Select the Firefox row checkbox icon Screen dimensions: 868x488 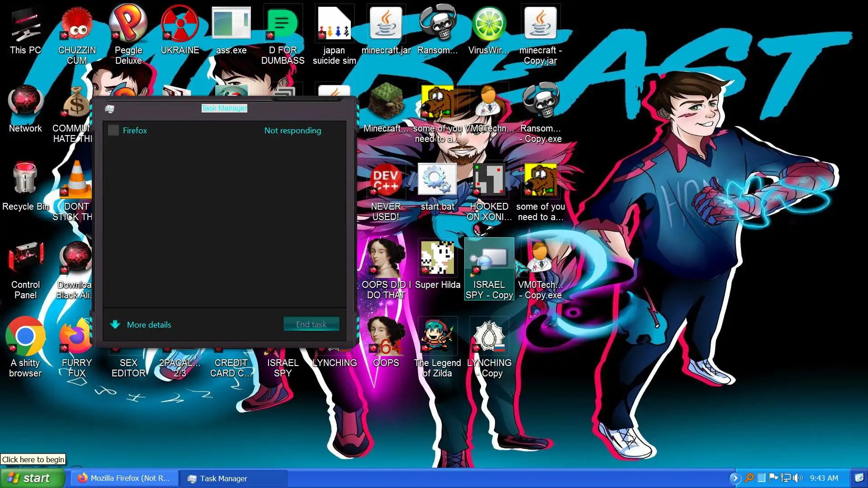pyautogui.click(x=113, y=131)
